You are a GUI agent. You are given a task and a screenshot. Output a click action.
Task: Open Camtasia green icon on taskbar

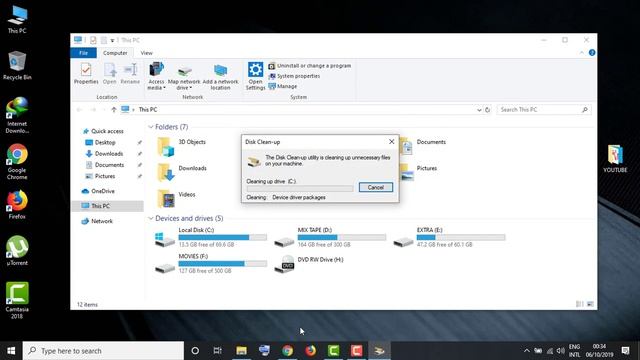[x=333, y=351]
